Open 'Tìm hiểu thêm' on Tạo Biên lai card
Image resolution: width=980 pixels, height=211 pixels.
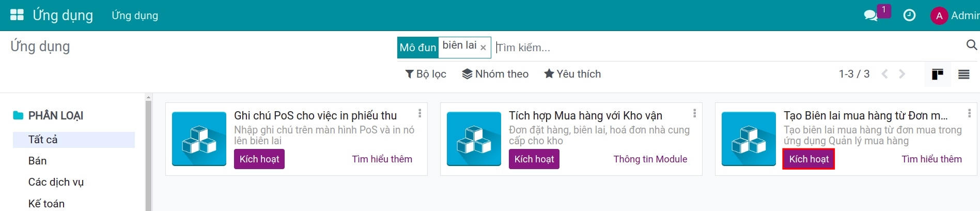pos(932,159)
